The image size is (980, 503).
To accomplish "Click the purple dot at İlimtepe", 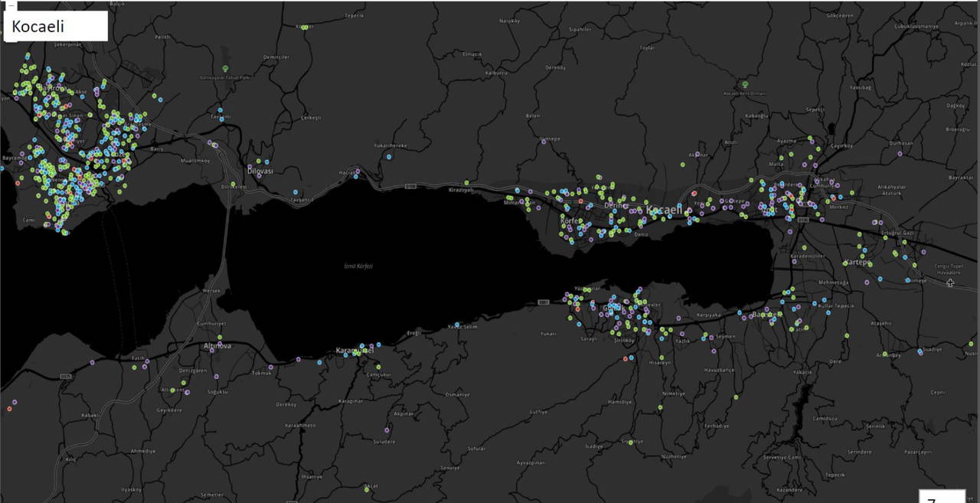I will 544,142.
